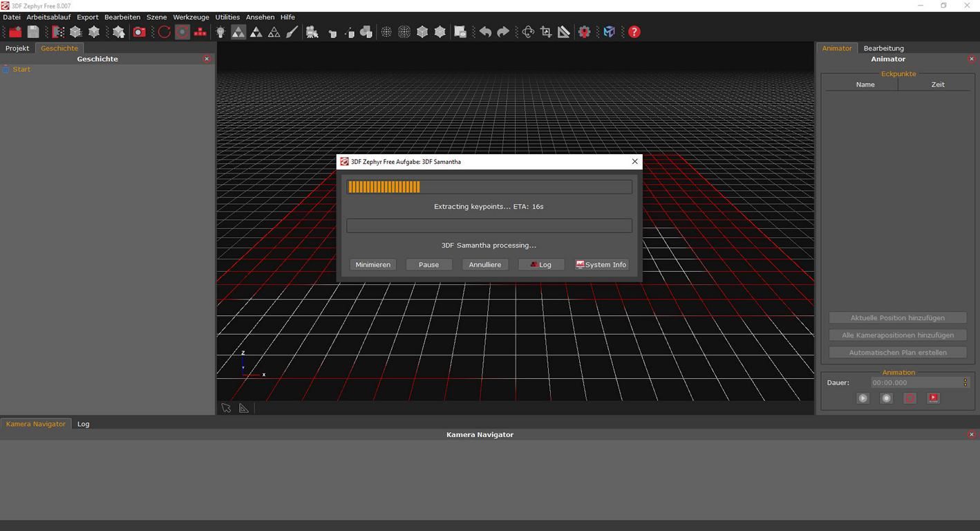Image resolution: width=980 pixels, height=531 pixels.
Task: Switch to the Kamera Navigator tab
Action: point(36,424)
